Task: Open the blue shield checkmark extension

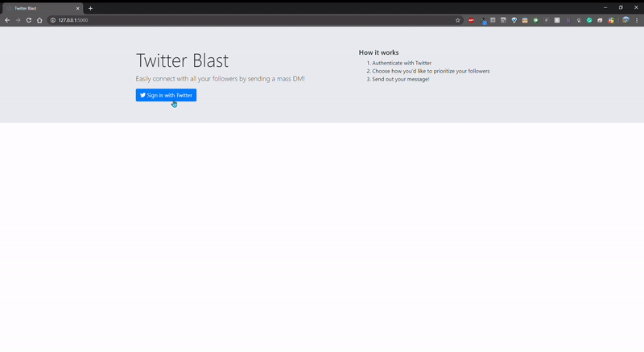Action: (x=514, y=20)
